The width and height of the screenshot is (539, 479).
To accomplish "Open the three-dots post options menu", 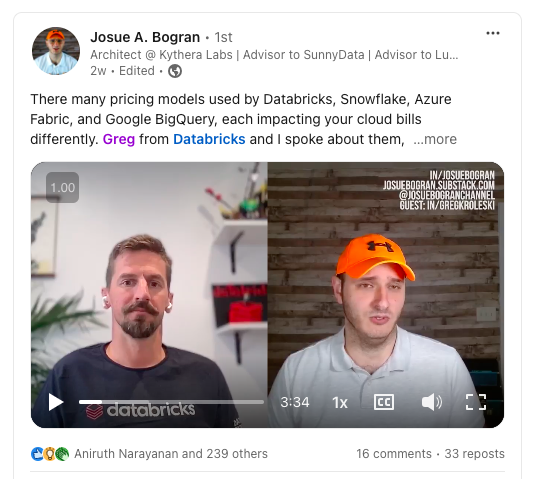I will click(493, 33).
